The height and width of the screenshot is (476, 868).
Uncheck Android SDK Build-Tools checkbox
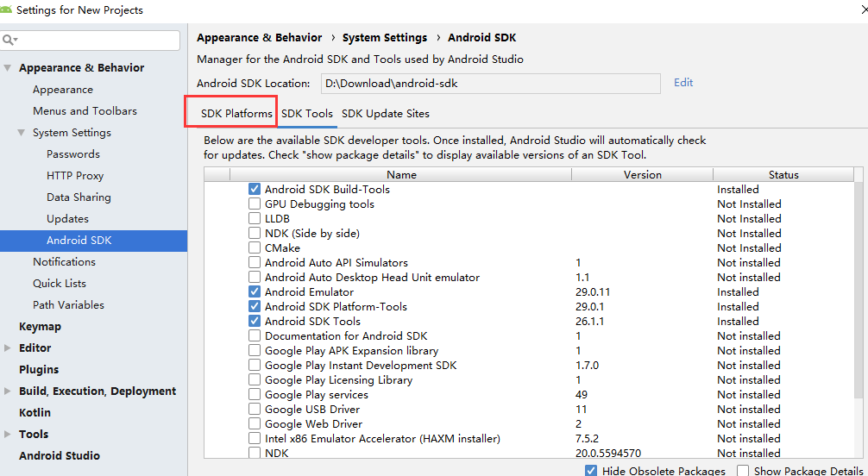(255, 190)
